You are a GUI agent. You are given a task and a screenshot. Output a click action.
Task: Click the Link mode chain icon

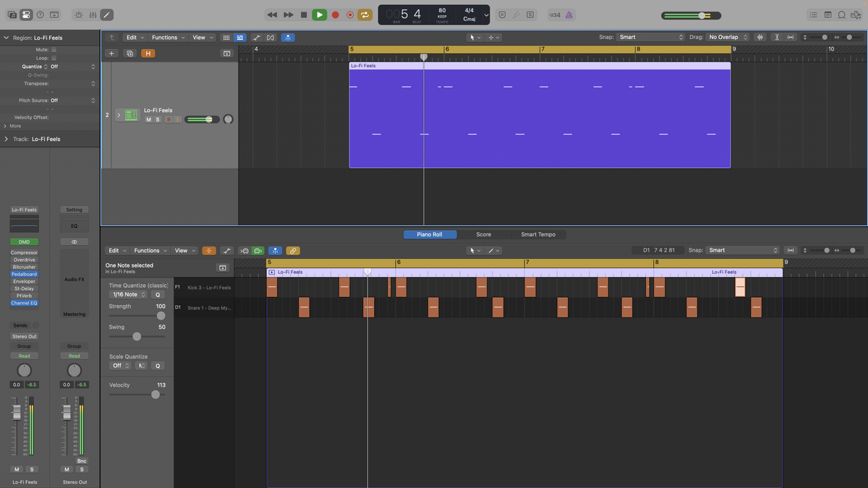[293, 250]
